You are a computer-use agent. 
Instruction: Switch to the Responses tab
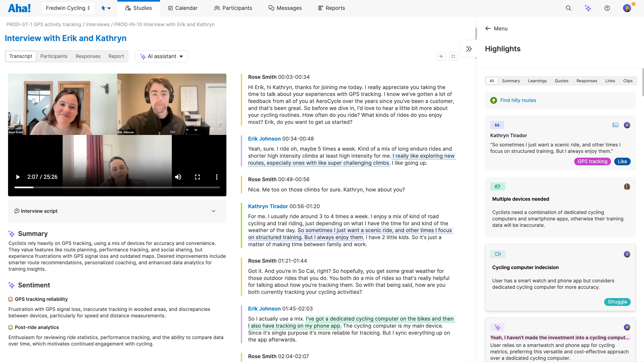[x=88, y=56]
